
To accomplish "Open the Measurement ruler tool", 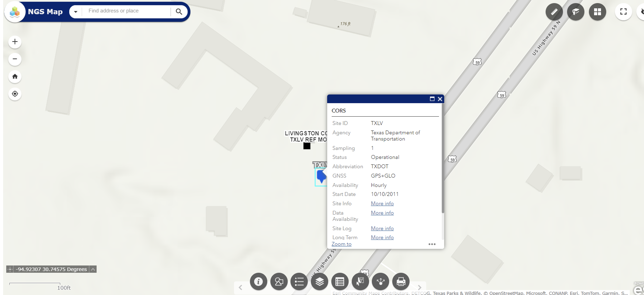I will 554,12.
